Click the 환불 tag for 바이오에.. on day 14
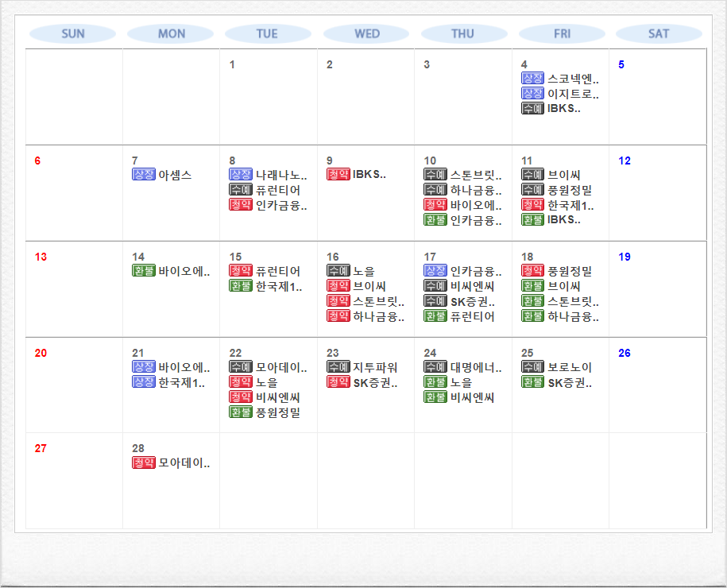Image resolution: width=727 pixels, height=588 pixels. (143, 270)
